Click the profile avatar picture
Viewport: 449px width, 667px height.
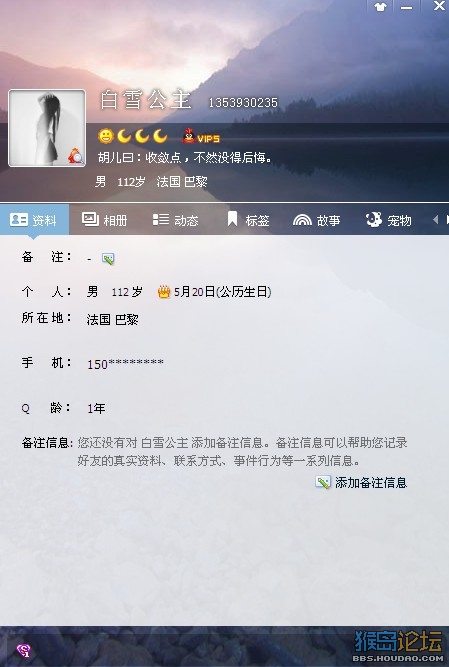click(47, 128)
